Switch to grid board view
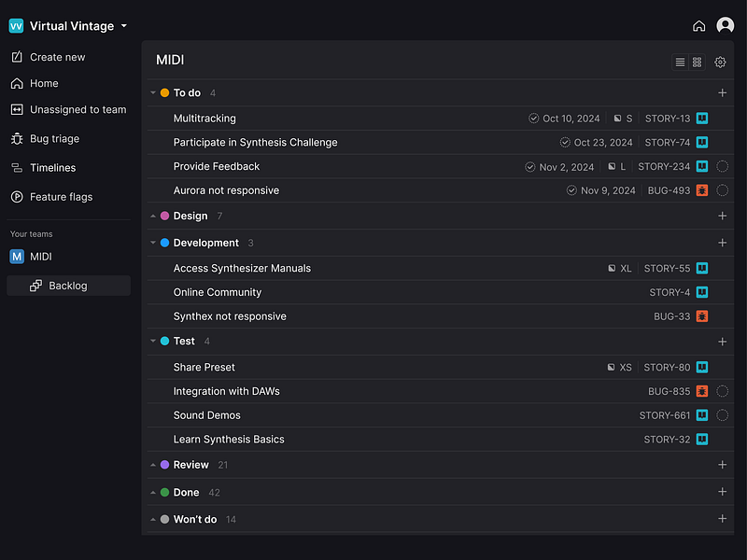This screenshot has height=560, width=747. point(697,62)
